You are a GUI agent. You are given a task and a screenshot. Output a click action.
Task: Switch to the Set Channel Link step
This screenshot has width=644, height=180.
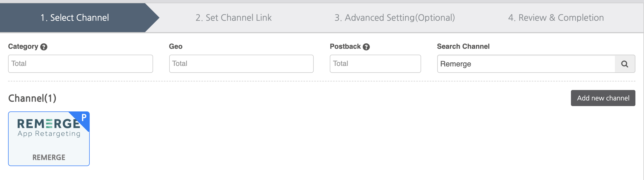point(234,17)
